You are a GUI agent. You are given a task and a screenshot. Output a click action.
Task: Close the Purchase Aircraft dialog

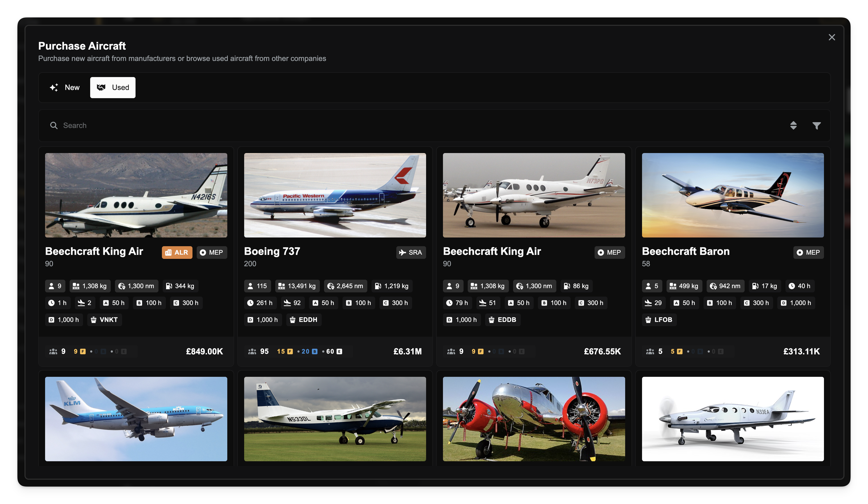click(x=832, y=37)
